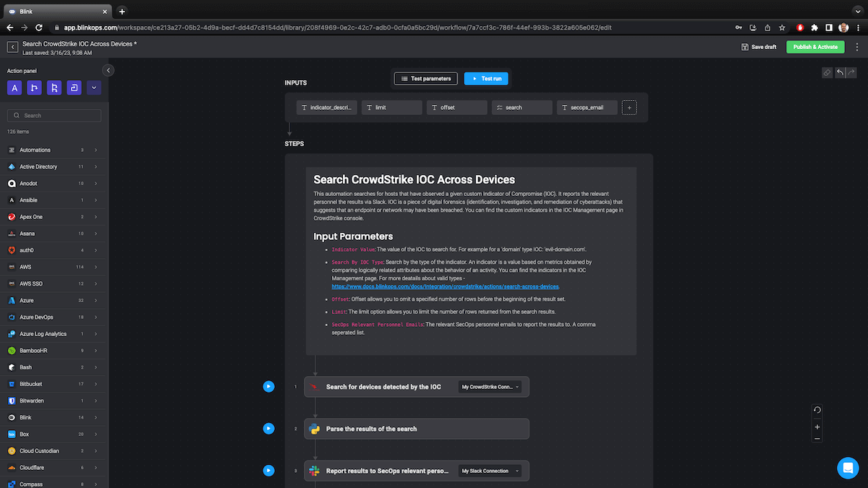This screenshot has width=868, height=488.
Task: Click the Search field in the Action panel
Action: click(54, 115)
